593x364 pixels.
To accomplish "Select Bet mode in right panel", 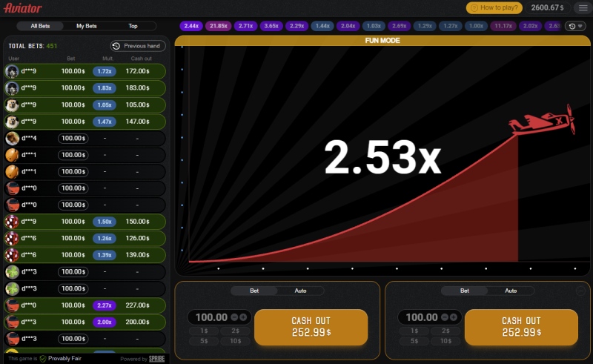I will coord(464,291).
